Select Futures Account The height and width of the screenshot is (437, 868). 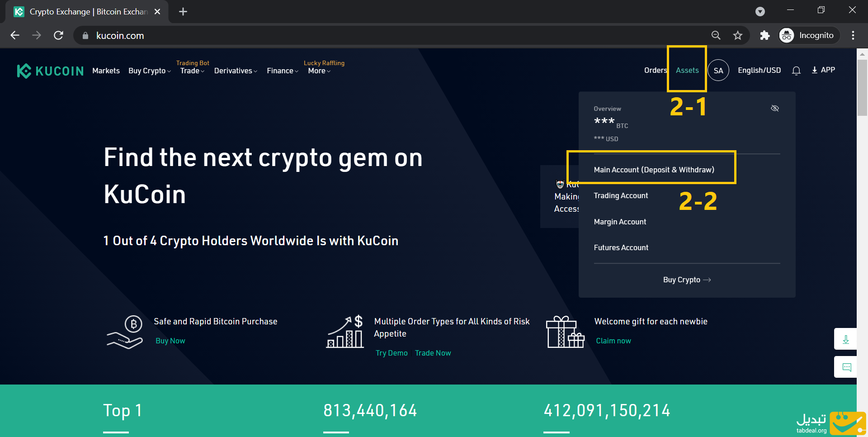[x=621, y=247]
